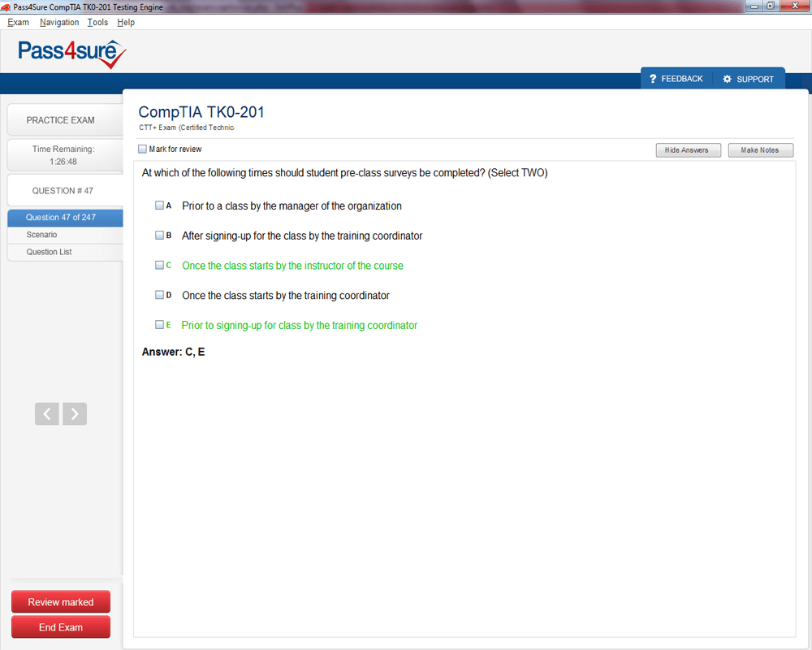Check answer option C checkbox
Image resolution: width=812 pixels, height=650 pixels.
pos(159,265)
